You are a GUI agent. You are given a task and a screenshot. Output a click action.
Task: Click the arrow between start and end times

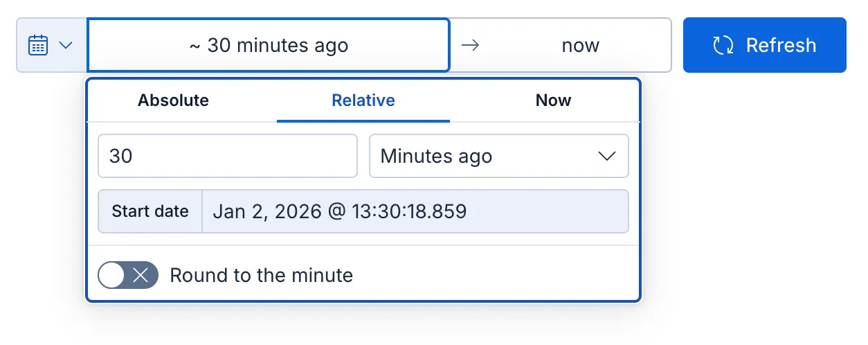pyautogui.click(x=470, y=46)
